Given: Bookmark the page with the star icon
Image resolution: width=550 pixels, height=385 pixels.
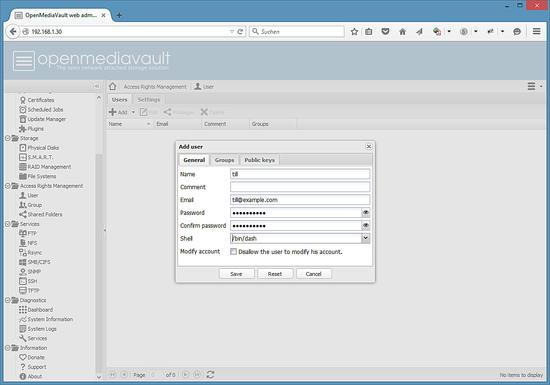Looking at the screenshot, I should pyautogui.click(x=354, y=32).
